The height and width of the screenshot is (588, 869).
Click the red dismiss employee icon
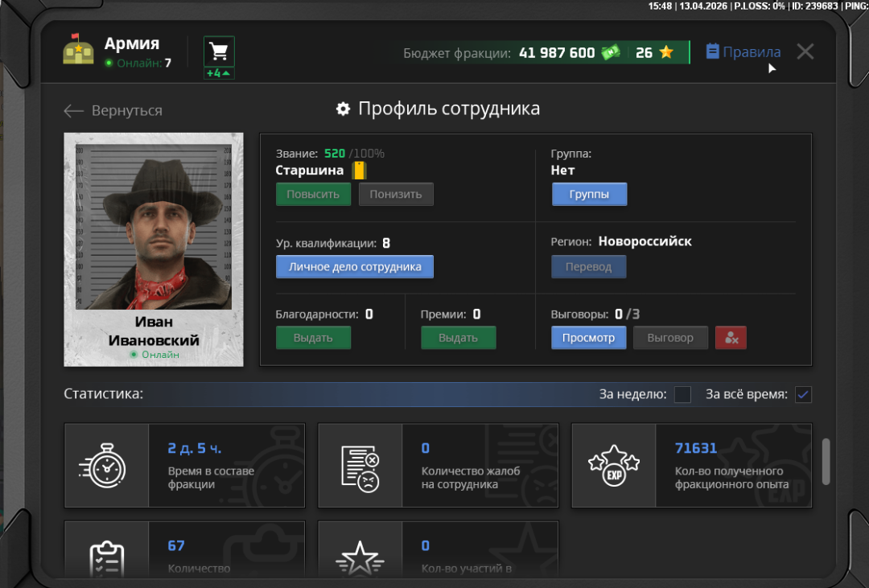731,338
